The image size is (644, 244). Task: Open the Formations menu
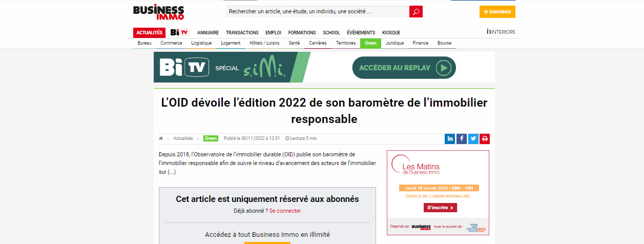(302, 33)
